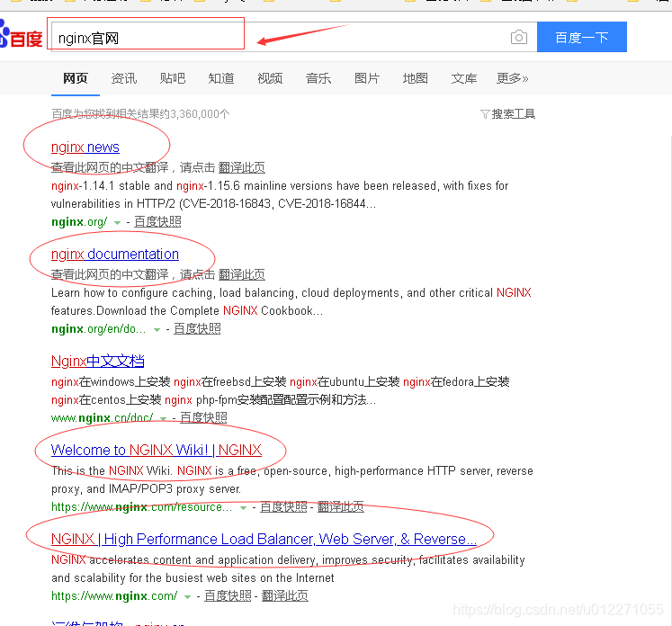Open the Nginx中文文档 result
This screenshot has height=626, width=672.
tap(98, 362)
